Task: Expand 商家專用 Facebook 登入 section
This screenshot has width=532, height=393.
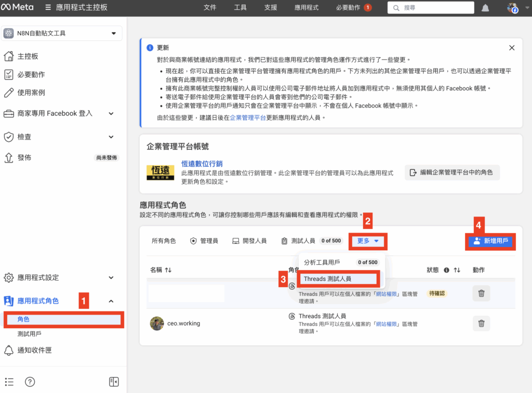Action: [111, 114]
